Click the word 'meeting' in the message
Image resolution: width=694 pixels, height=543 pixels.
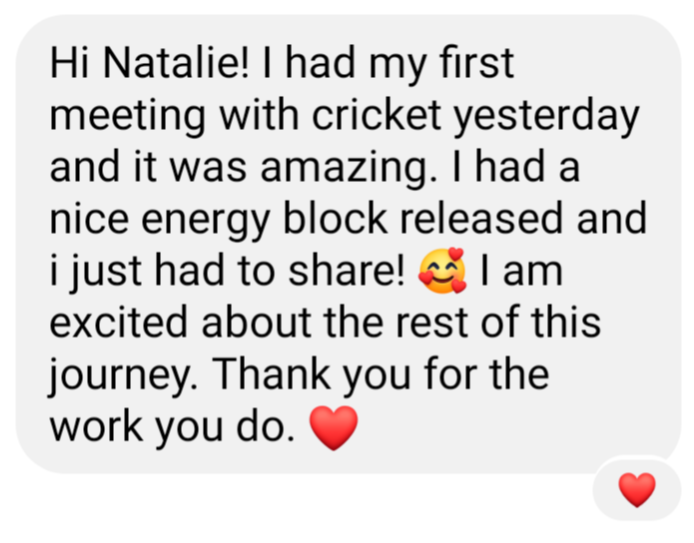127,117
